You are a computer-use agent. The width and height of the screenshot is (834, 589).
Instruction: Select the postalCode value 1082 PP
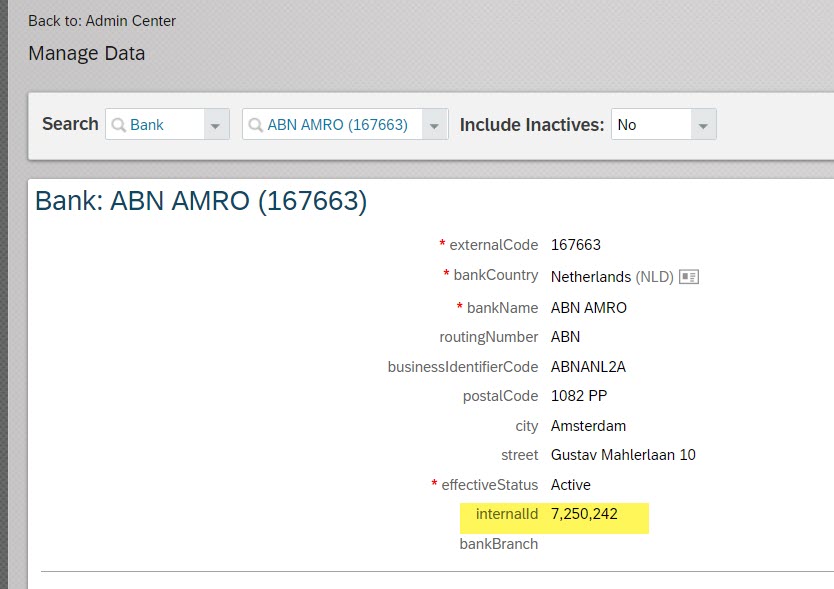[x=579, y=396]
